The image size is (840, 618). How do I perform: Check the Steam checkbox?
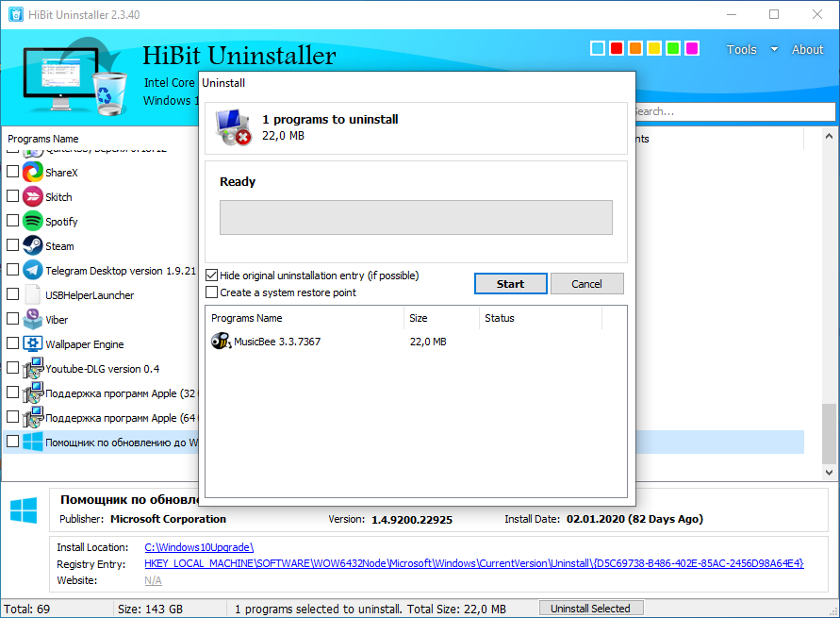tap(12, 245)
